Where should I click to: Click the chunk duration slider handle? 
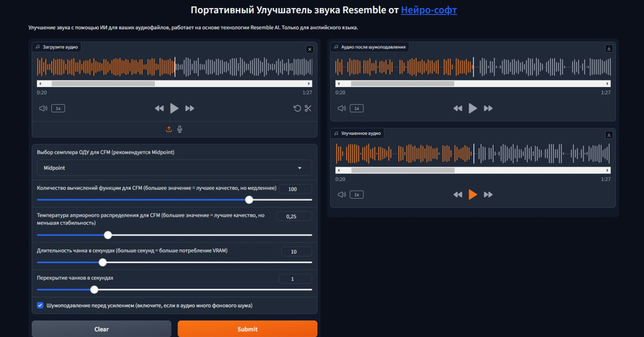(103, 262)
